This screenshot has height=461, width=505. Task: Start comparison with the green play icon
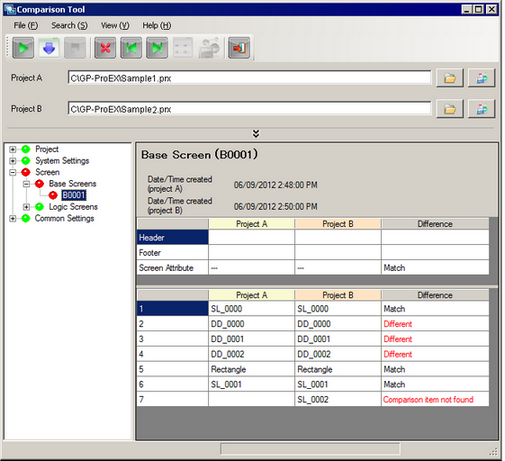click(23, 48)
